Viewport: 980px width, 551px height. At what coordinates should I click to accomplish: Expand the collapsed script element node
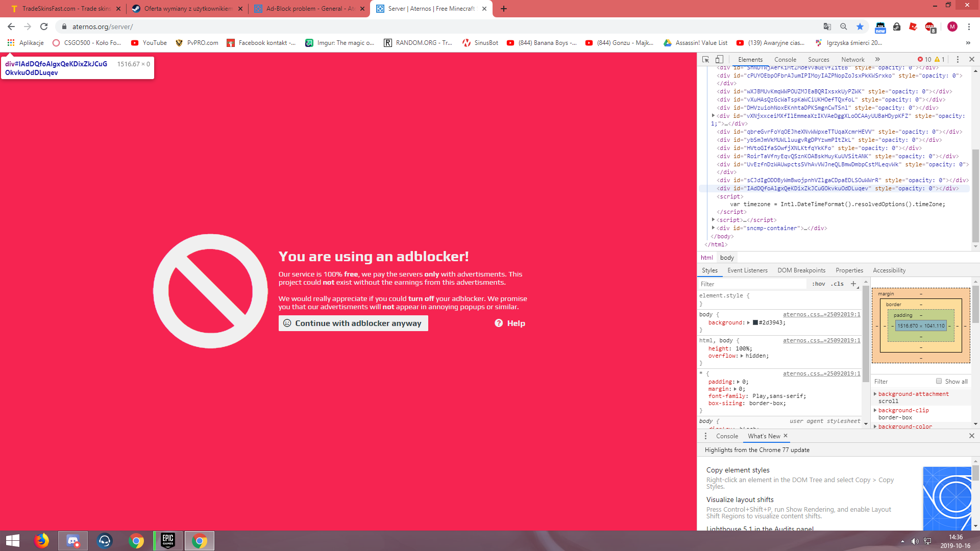point(714,220)
